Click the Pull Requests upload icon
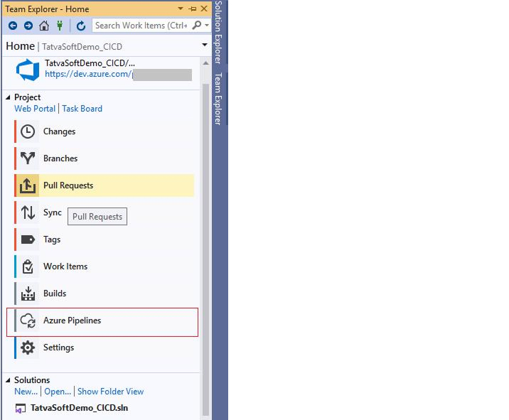The height and width of the screenshot is (420, 509). 28,185
